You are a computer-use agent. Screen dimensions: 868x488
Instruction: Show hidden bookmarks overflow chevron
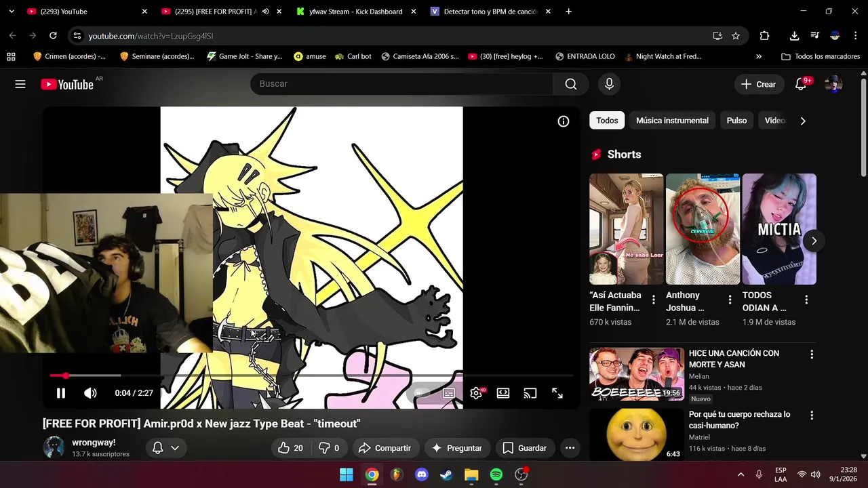[759, 57]
